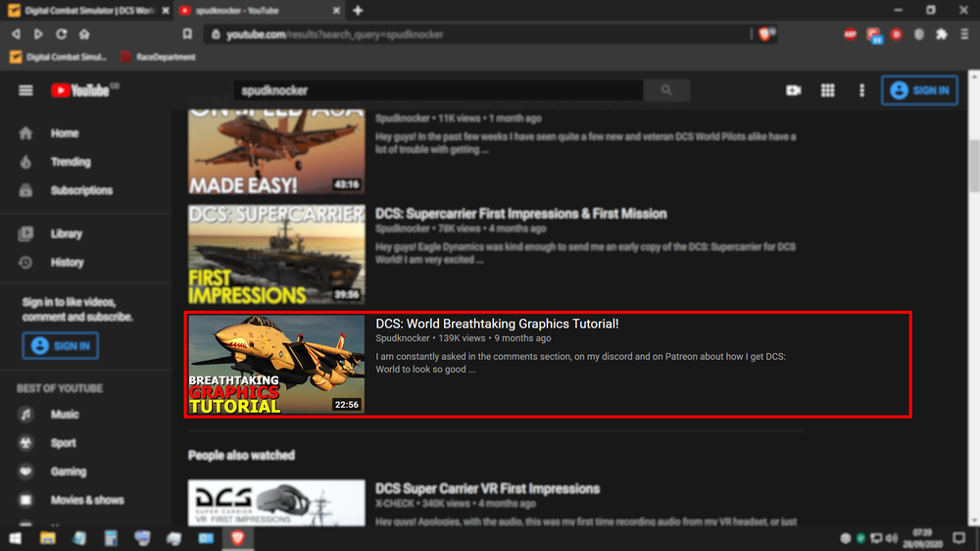Open the X-CHECK channel name
This screenshot has height=551, width=980.
click(x=394, y=504)
